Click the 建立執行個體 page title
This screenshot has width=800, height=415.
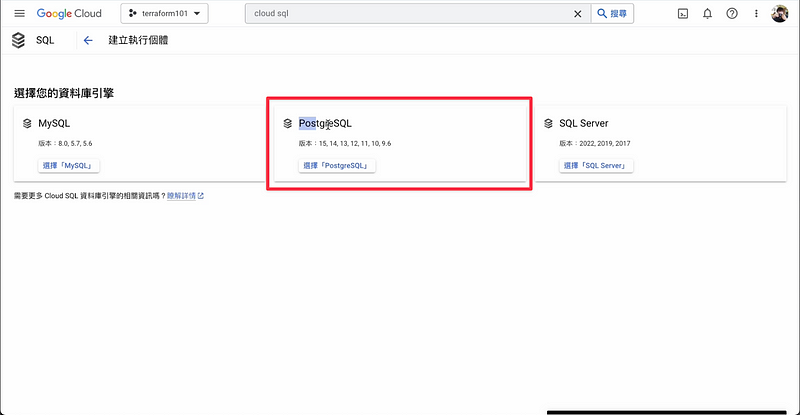[138, 40]
